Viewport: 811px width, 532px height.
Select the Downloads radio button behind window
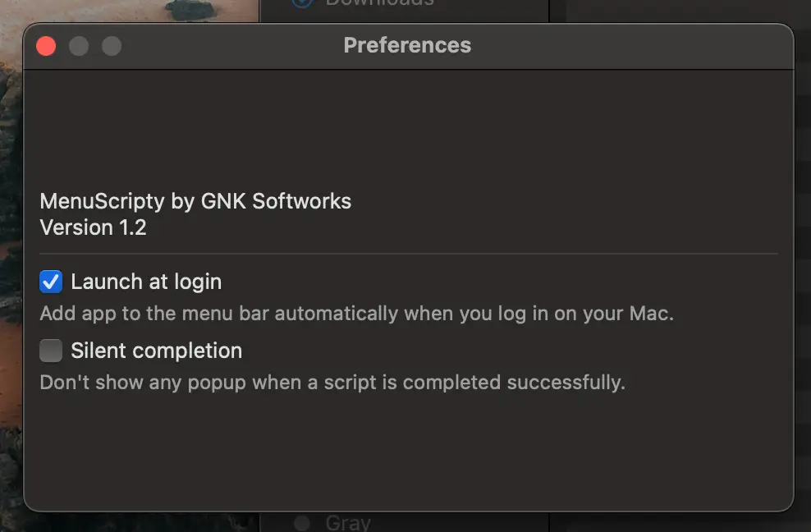302,3
